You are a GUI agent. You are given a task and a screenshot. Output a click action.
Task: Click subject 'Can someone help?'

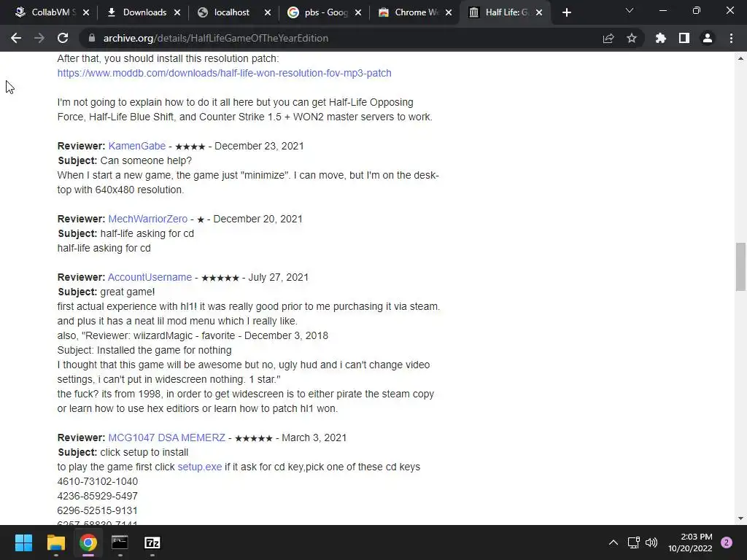pyautogui.click(x=146, y=160)
